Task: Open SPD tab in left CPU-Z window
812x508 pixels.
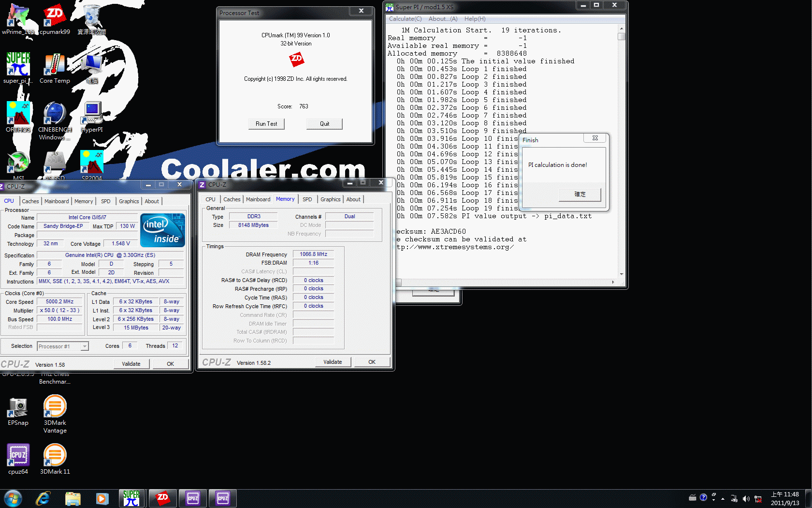Action: tap(105, 201)
